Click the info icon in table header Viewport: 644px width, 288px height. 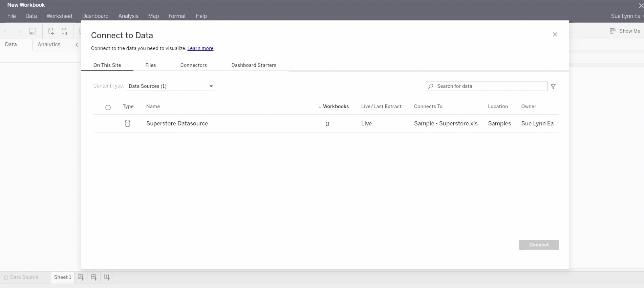[x=108, y=107]
